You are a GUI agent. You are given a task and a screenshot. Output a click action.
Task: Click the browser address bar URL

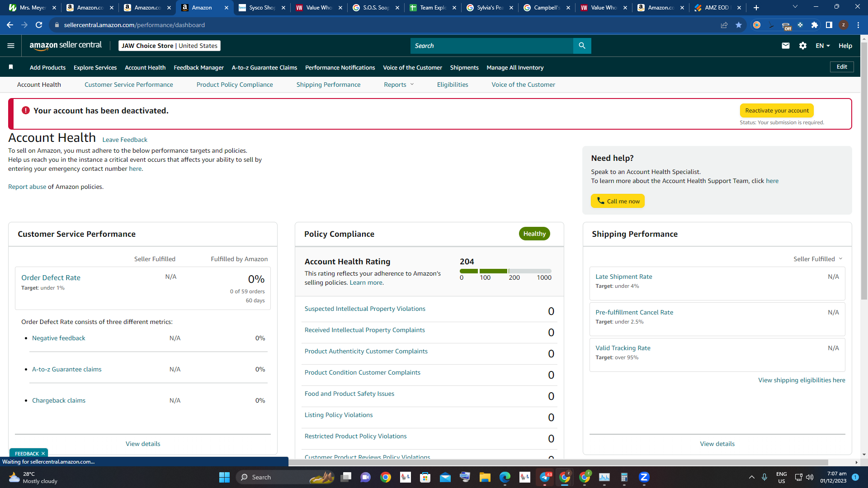coord(134,25)
